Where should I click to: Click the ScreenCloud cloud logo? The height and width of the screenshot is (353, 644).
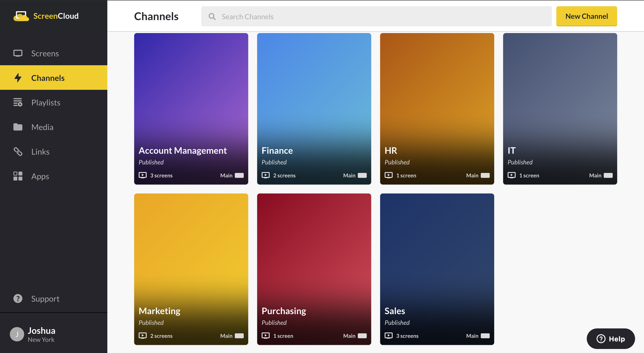(x=21, y=16)
